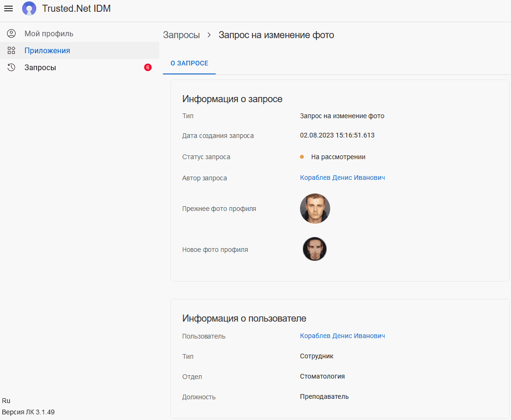Click the red badge showing 6 requests
This screenshot has width=511, height=420.
(147, 67)
